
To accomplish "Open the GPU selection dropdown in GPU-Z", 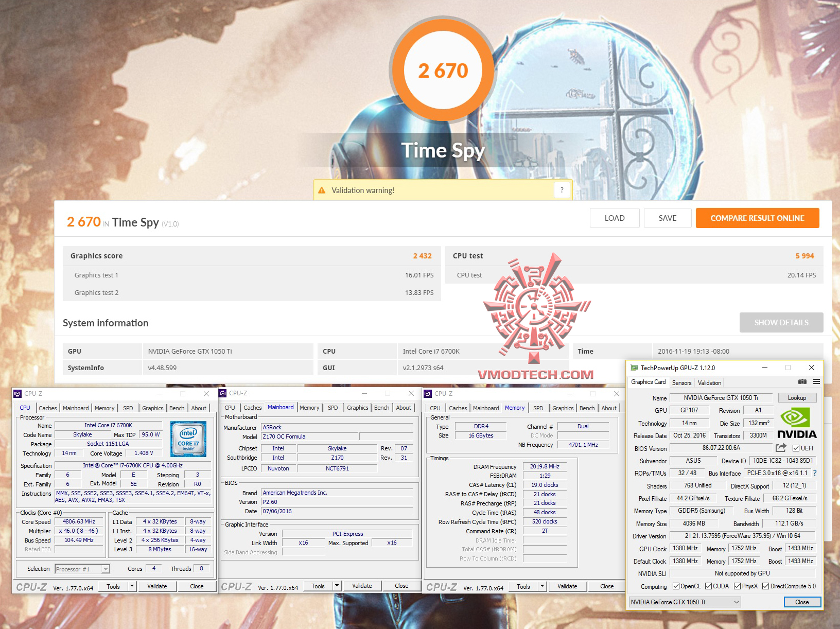I will tap(685, 602).
